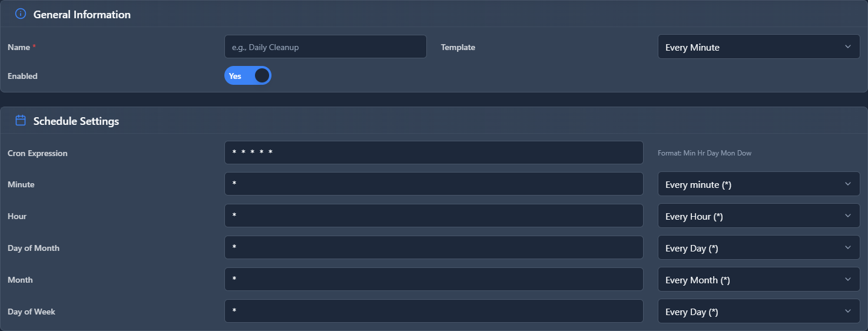
Task: Toggle the Enabled switch off
Action: pos(247,76)
